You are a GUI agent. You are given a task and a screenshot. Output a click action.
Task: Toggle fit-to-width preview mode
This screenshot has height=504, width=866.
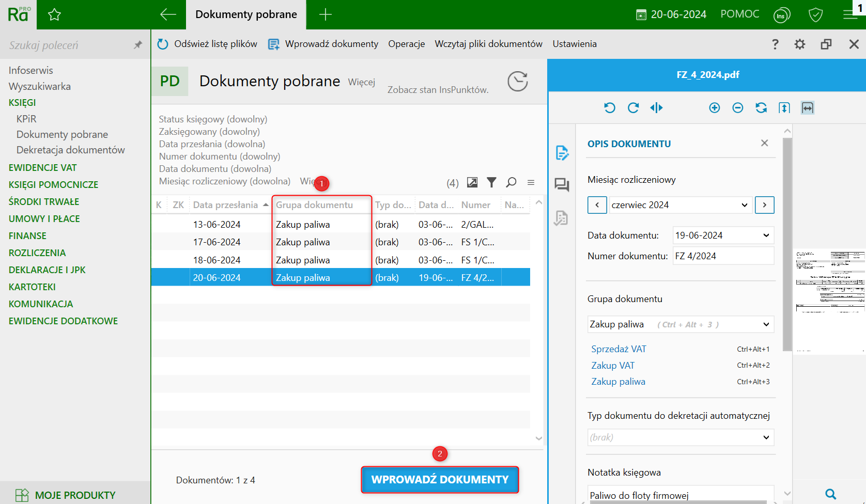pyautogui.click(x=808, y=108)
